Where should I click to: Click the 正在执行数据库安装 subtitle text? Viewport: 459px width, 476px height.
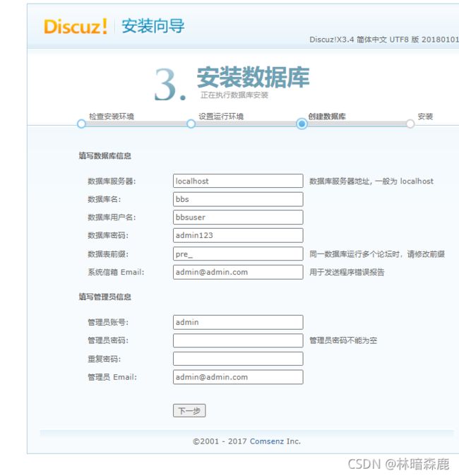234,95
